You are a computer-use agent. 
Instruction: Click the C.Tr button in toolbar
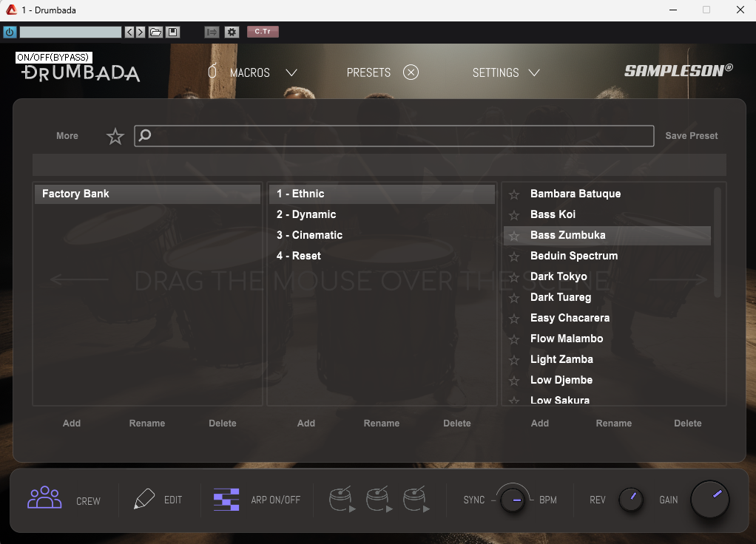tap(263, 31)
